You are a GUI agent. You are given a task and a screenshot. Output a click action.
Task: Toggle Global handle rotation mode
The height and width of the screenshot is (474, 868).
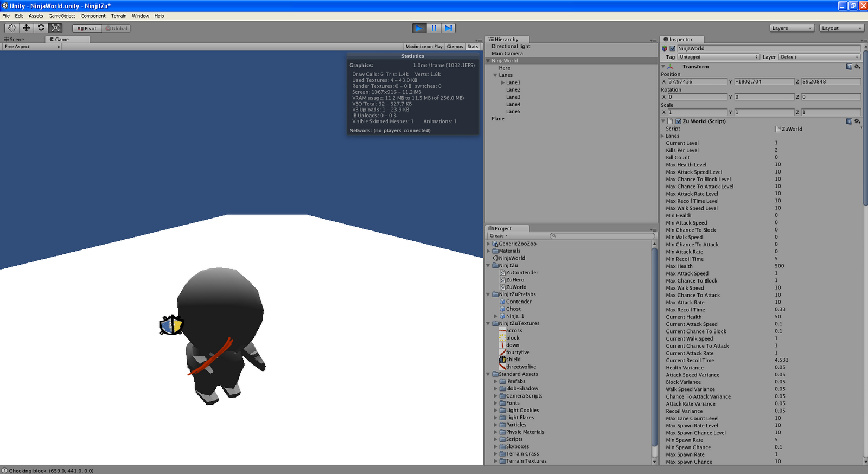coord(116,28)
